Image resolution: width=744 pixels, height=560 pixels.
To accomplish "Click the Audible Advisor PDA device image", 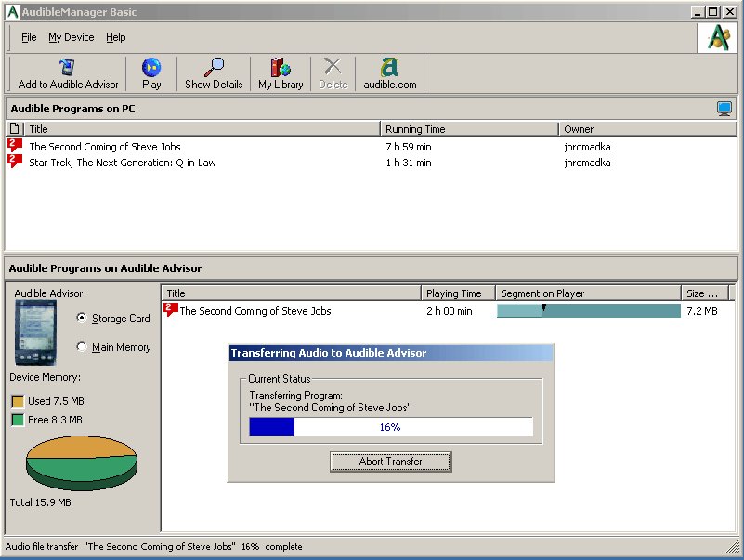I will 35,333.
